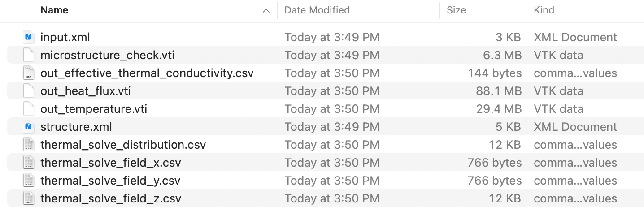Click the thermal_solve_field_x.csv file icon
Image resolution: width=644 pixels, height=224 pixels.
tap(29, 163)
